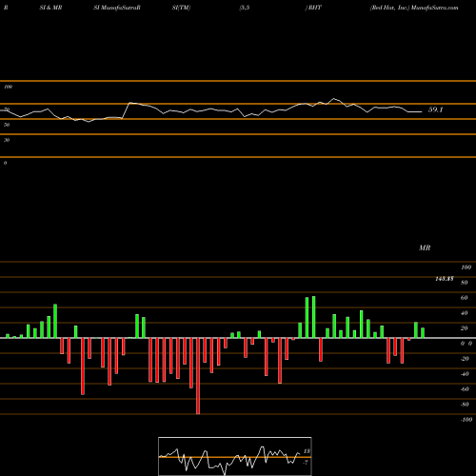Screen dimensions: 476x476
Task: Click the RSI axis 100 label
Action: [x=8, y=87]
